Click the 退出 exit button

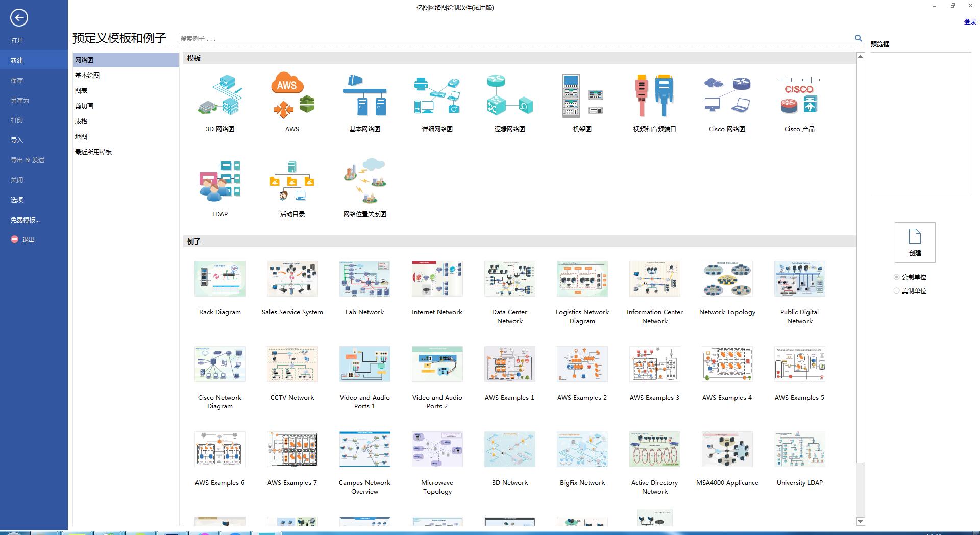[23, 239]
